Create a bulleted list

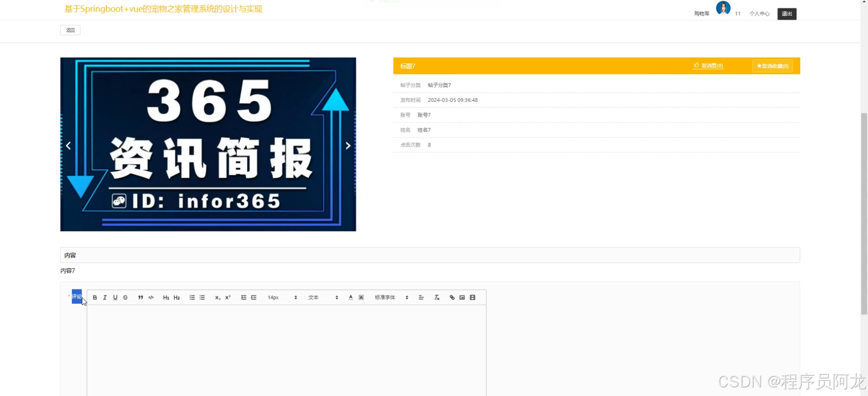[x=202, y=297]
